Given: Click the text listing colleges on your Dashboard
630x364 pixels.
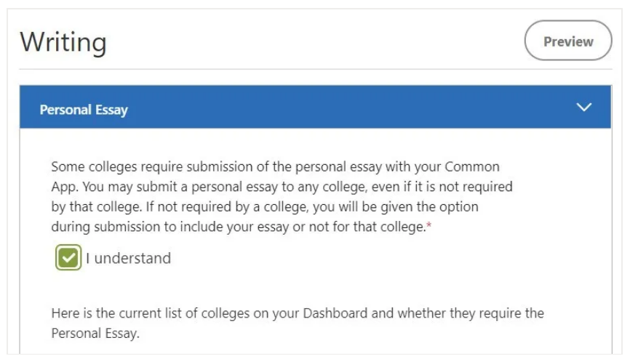Looking at the screenshot, I should [x=298, y=323].
